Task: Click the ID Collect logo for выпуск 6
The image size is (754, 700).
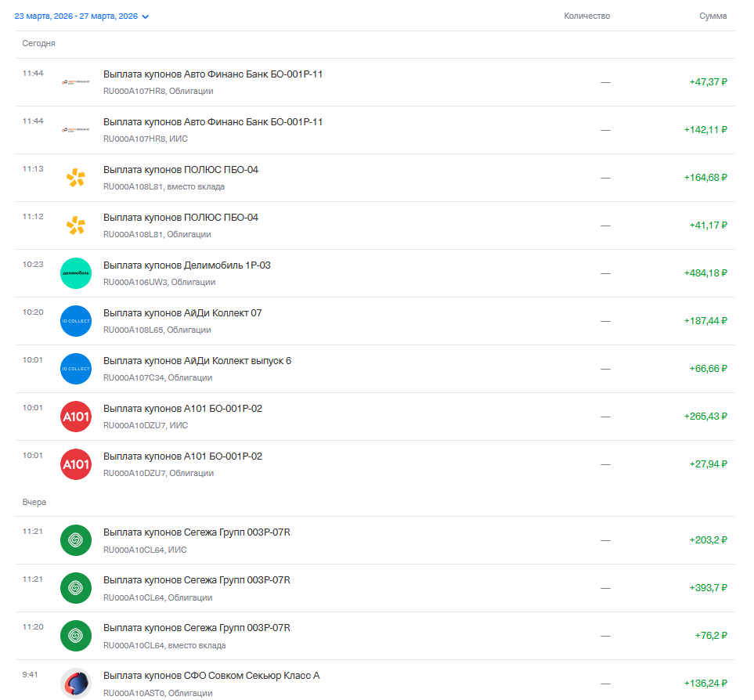Action: [76, 369]
